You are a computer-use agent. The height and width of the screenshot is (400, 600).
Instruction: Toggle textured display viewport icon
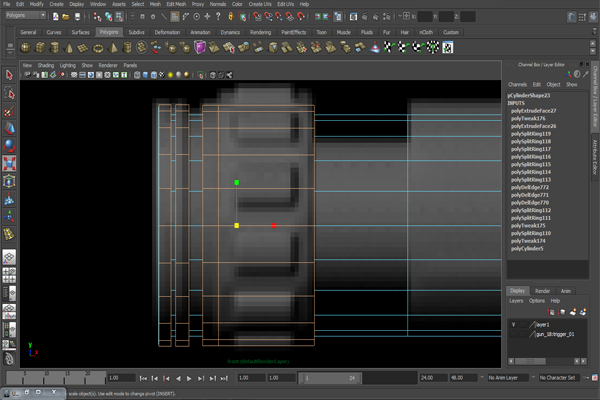click(x=162, y=75)
